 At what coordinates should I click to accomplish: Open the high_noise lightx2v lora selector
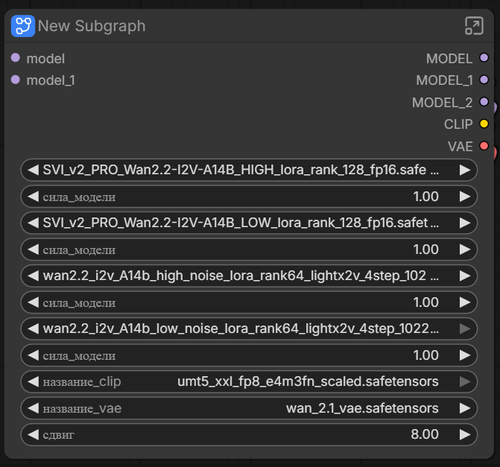point(249,276)
